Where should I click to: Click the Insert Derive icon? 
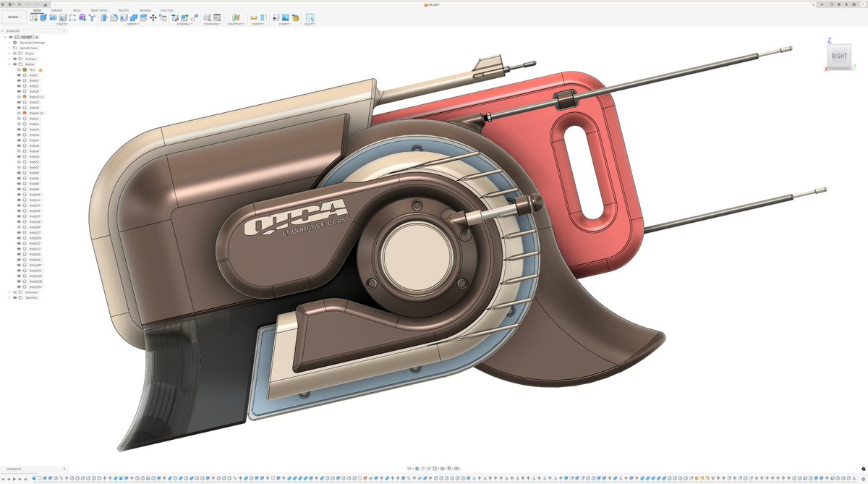276,17
